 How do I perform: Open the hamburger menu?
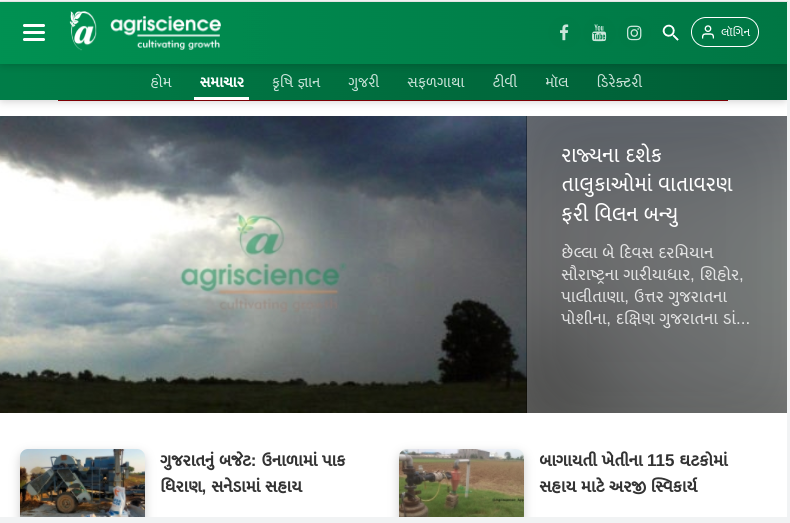pos(34,32)
